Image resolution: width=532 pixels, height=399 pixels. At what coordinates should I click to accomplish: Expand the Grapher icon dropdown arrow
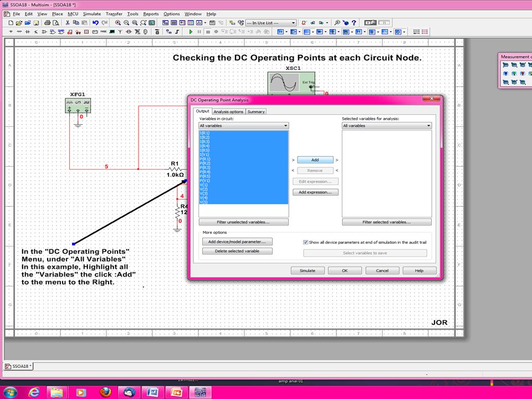205,23
